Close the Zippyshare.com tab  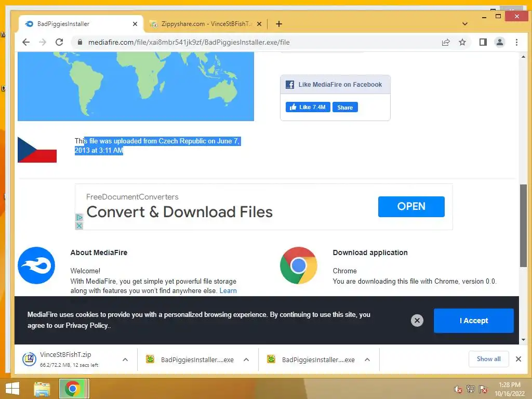click(x=259, y=24)
